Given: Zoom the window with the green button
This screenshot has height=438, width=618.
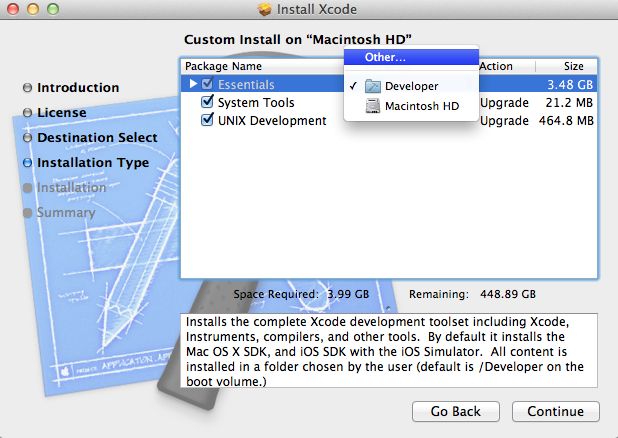Looking at the screenshot, I should click(x=53, y=9).
